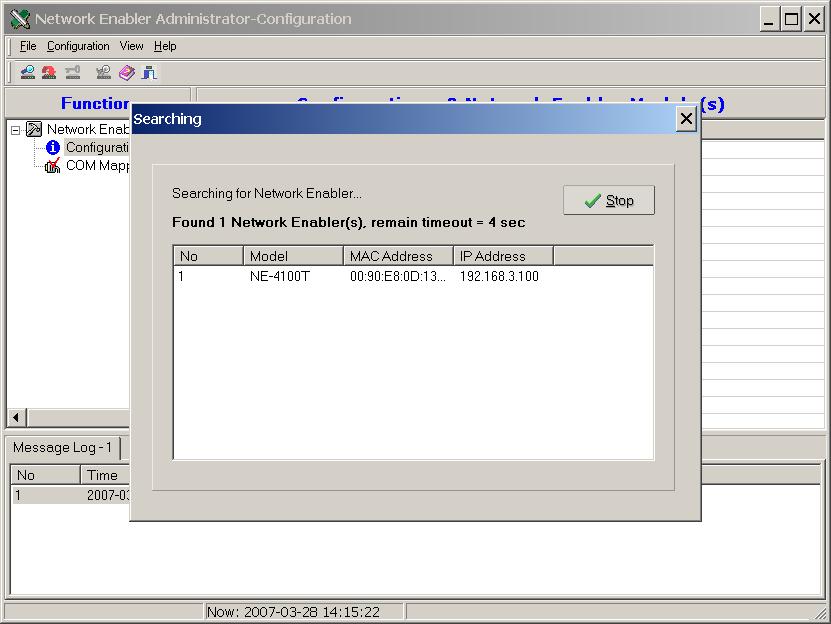Click the No column header in search results
The width and height of the screenshot is (831, 624).
tap(208, 256)
